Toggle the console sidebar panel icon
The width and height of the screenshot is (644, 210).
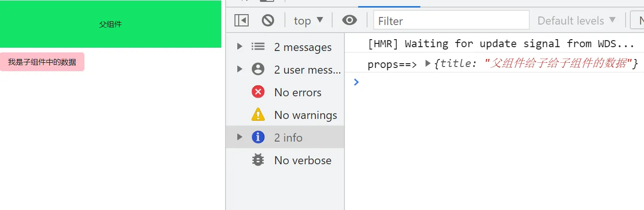(x=242, y=20)
